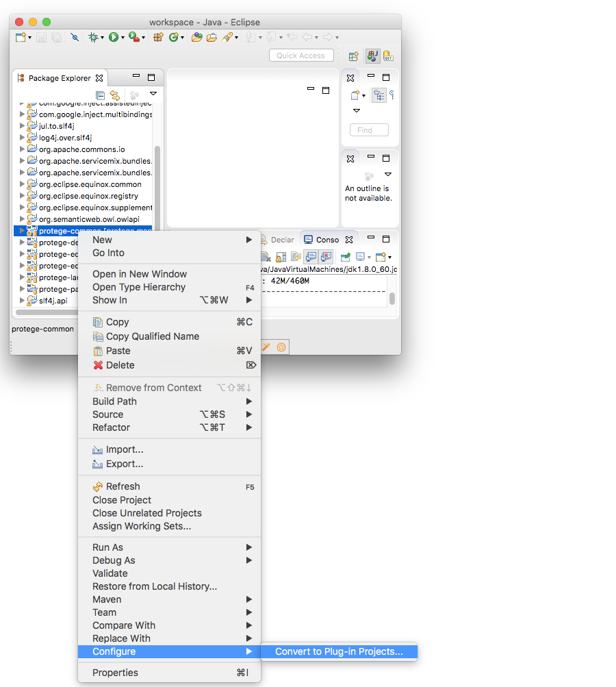This screenshot has width=616, height=687.
Task: Open the Run As submenu
Action: 169,547
